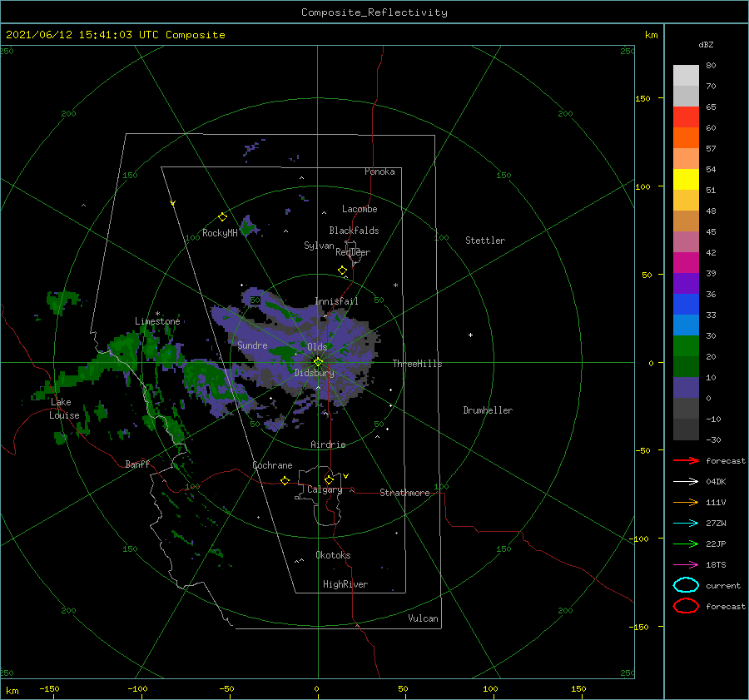Click the Vulcan label
Screen dimensions: 749x700
tap(424, 618)
